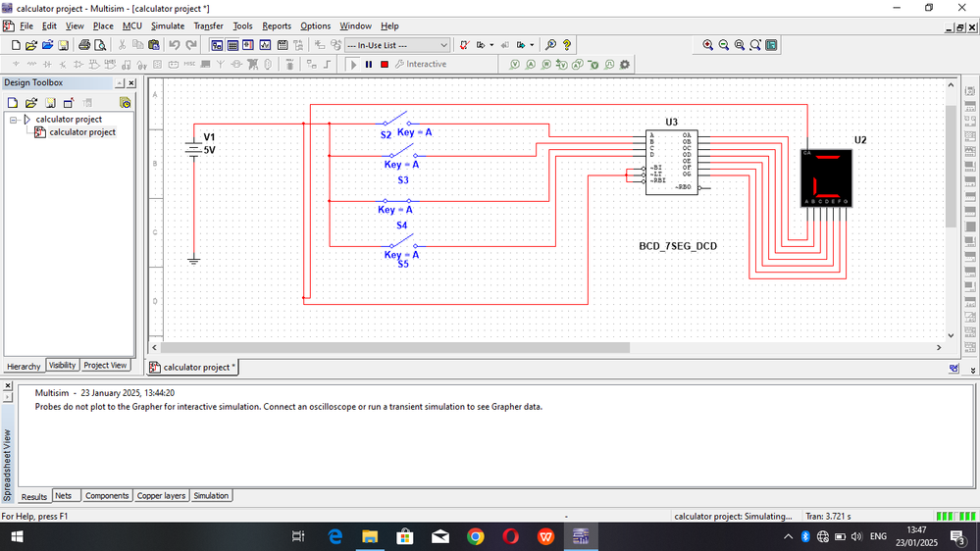Open the Grapher view icon
Screen dimensions: 980x551
266,45
